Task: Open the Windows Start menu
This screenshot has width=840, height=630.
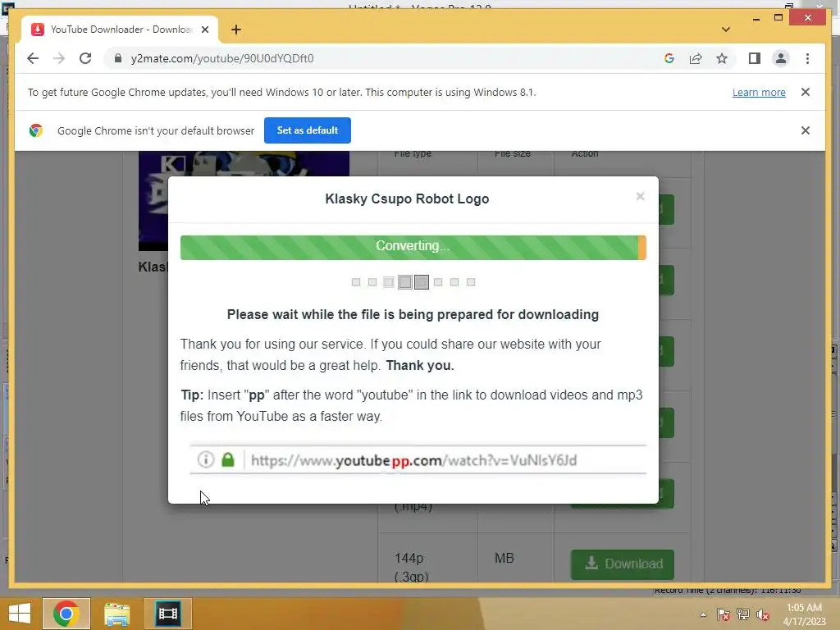Action: click(x=20, y=614)
